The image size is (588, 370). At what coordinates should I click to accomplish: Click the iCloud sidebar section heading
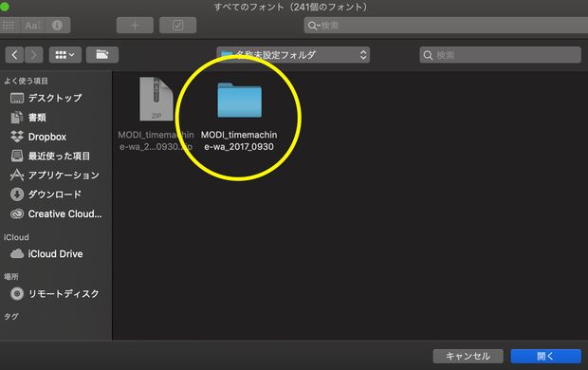coord(16,237)
